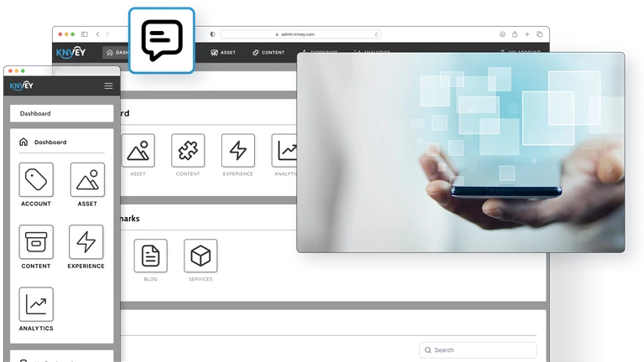Click the chat message bubble icon
The width and height of the screenshot is (644, 362).
pos(162,40)
